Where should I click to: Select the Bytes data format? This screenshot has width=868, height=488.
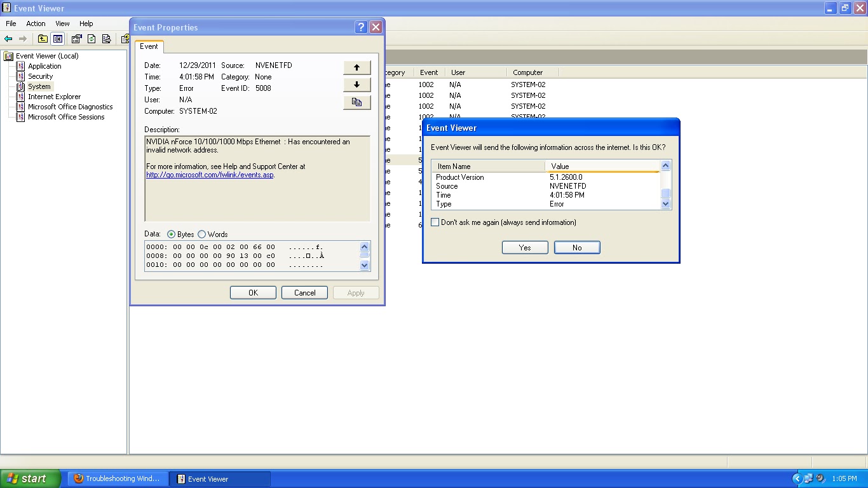[x=171, y=234]
